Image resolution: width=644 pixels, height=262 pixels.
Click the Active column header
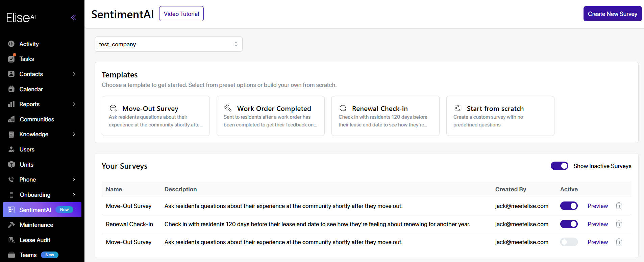(569, 189)
